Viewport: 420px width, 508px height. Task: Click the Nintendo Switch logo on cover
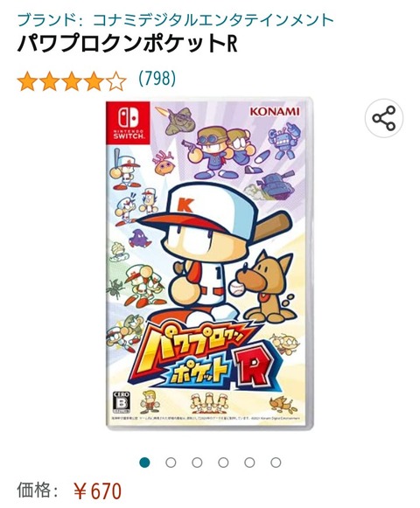(128, 122)
